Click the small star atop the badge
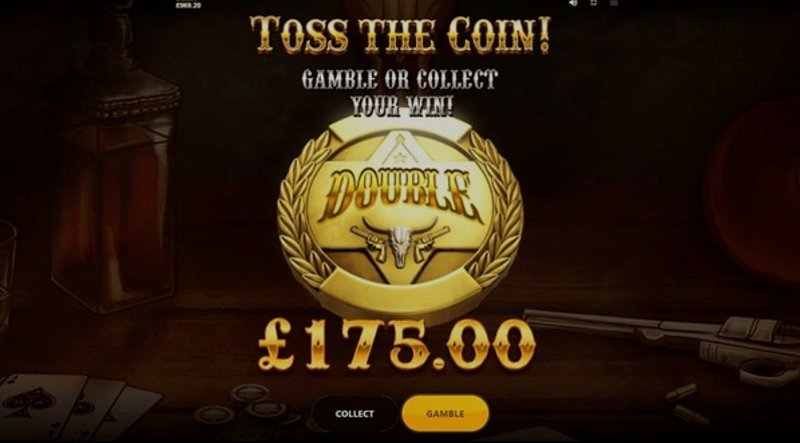Viewport: 800px width, 443px height. tap(400, 159)
